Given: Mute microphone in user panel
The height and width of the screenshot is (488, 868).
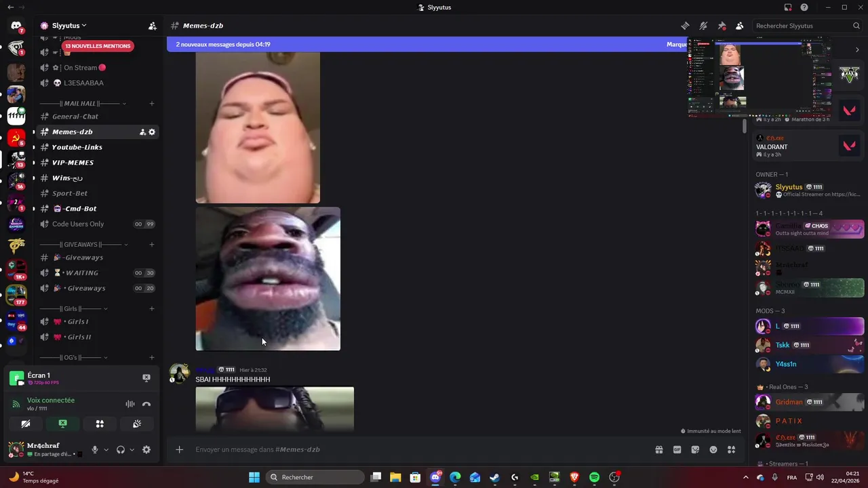Looking at the screenshot, I should pyautogui.click(x=95, y=450).
